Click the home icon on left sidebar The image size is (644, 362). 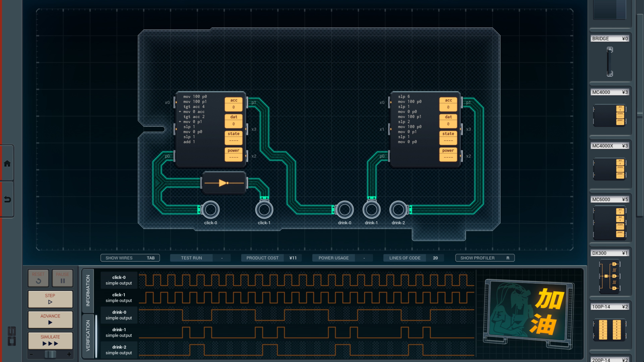pyautogui.click(x=7, y=164)
